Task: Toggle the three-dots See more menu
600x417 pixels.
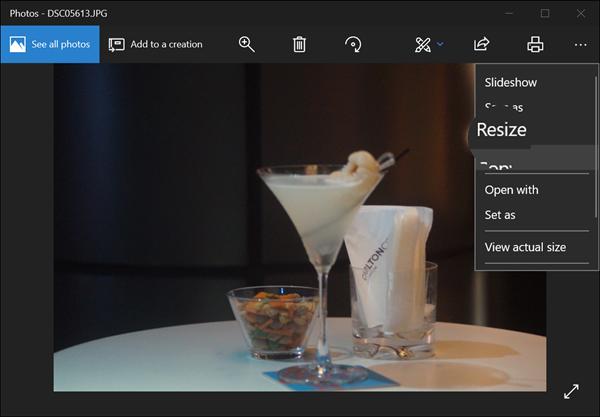Action: 581,44
